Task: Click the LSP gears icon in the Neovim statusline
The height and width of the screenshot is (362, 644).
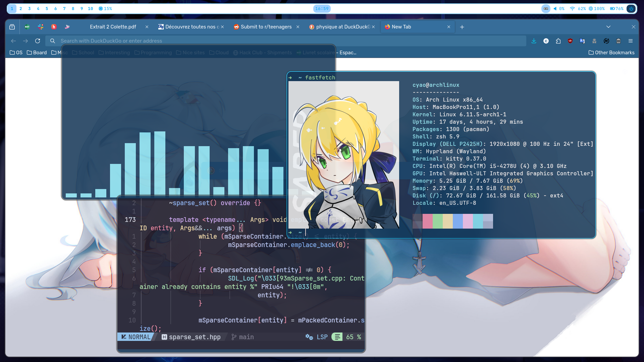Action: pyautogui.click(x=309, y=337)
